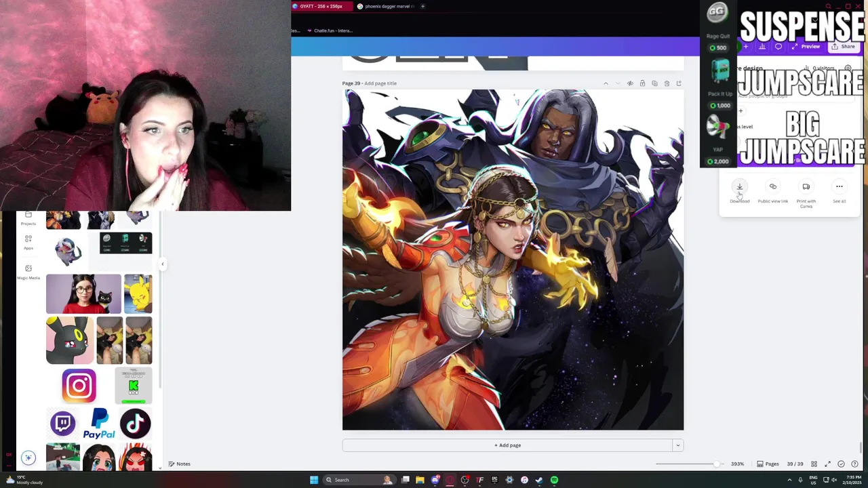Open the grid view of pages
The width and height of the screenshot is (868, 488).
[x=814, y=464]
